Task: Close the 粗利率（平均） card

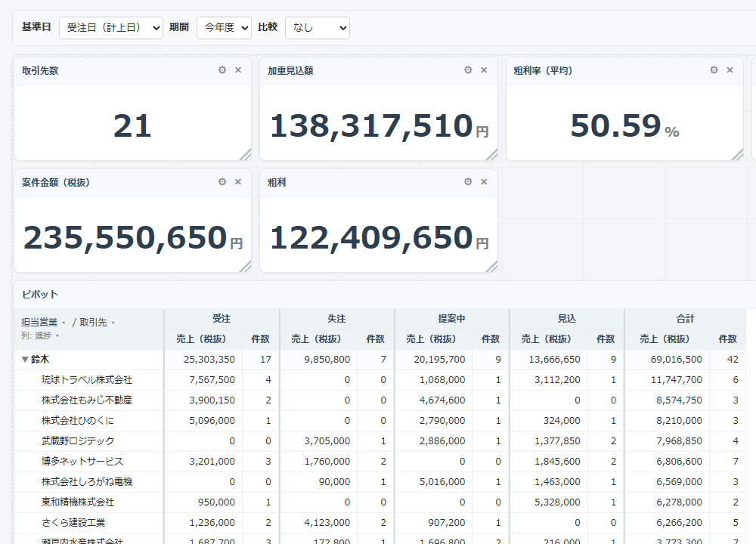Action: coord(730,70)
